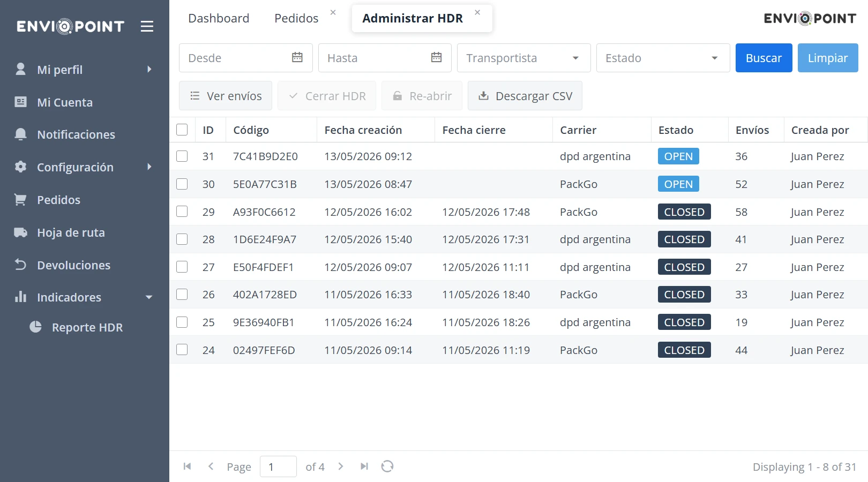Click the Notificaciones bell icon

click(x=20, y=134)
